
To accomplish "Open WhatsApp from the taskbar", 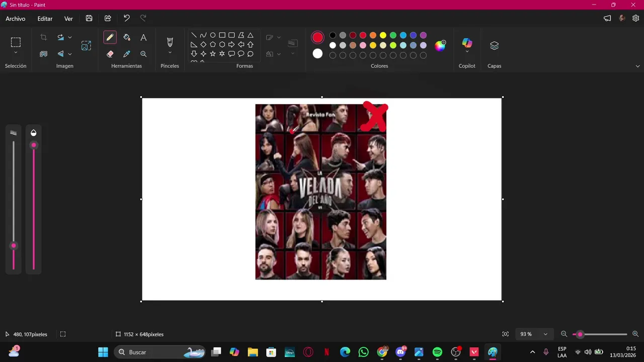I will 363,352.
